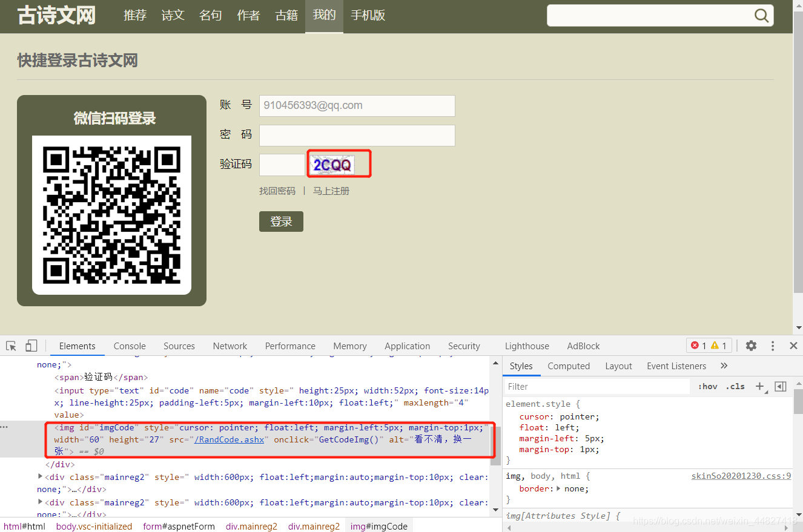Focus the 验证码 code input box
This screenshot has height=532, width=803.
pos(282,165)
